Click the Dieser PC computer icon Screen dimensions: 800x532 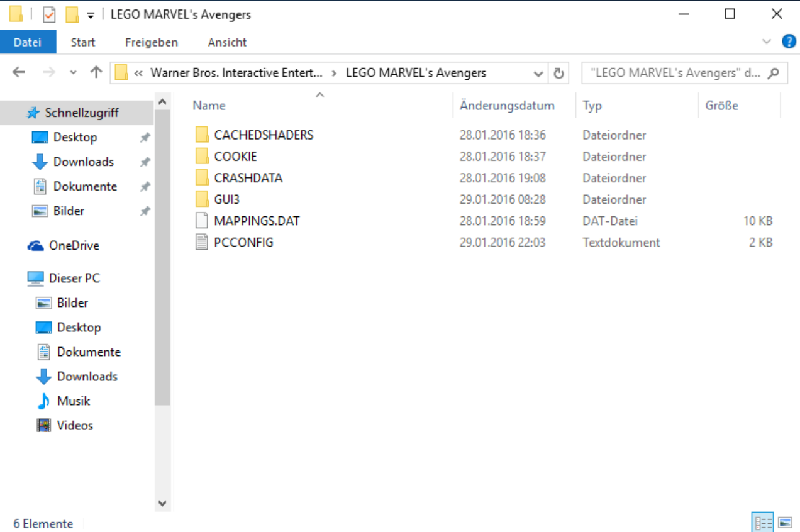[x=36, y=278]
